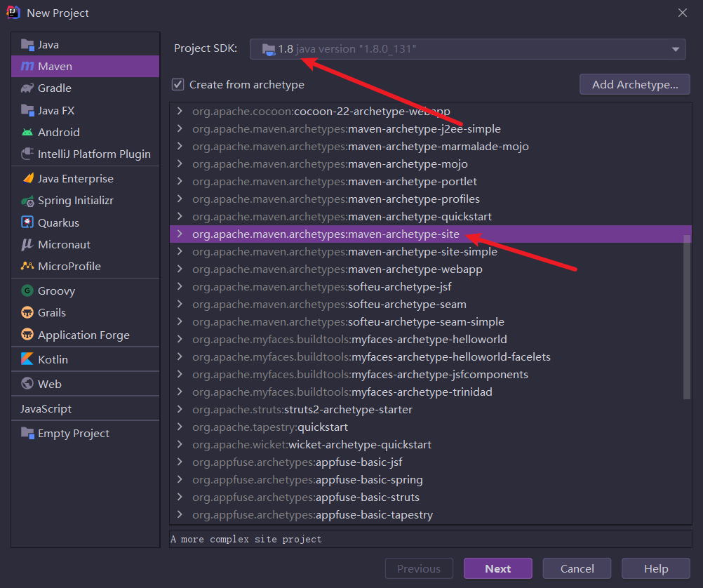Select maven-archetype-portlet archetype
This screenshot has width=703, height=588.
tap(430, 181)
